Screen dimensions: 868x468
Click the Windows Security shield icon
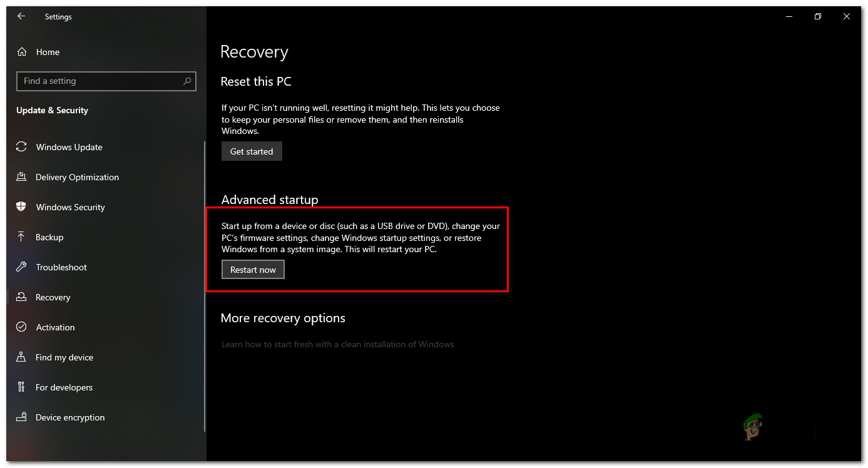click(x=21, y=207)
